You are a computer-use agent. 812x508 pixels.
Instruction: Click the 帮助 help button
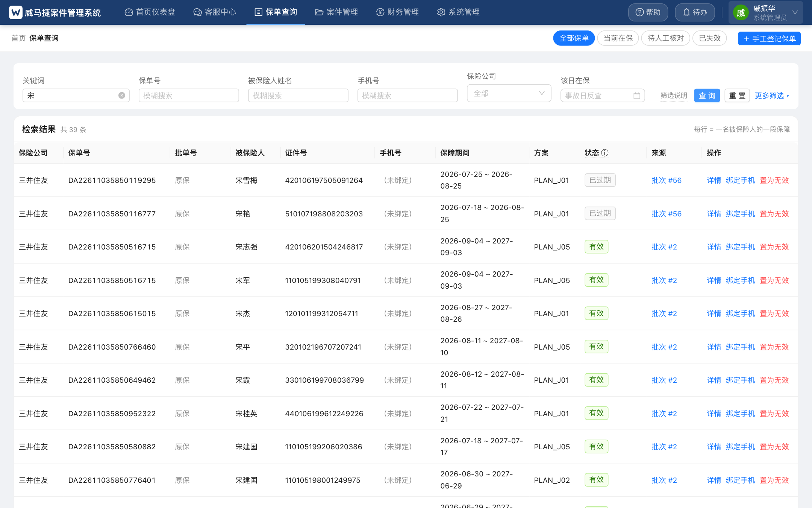648,12
